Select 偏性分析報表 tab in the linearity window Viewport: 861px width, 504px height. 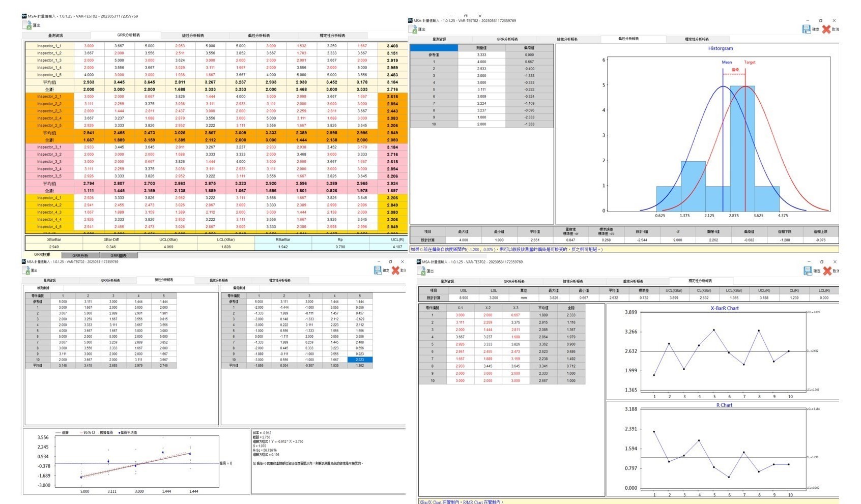coord(219,280)
